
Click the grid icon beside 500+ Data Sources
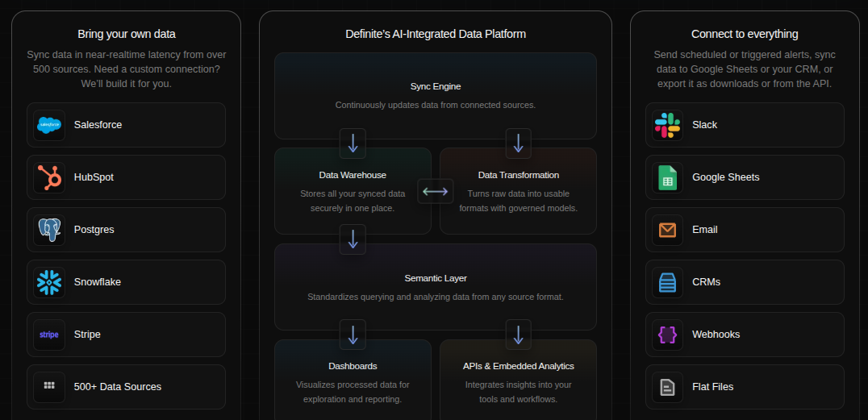(x=49, y=385)
